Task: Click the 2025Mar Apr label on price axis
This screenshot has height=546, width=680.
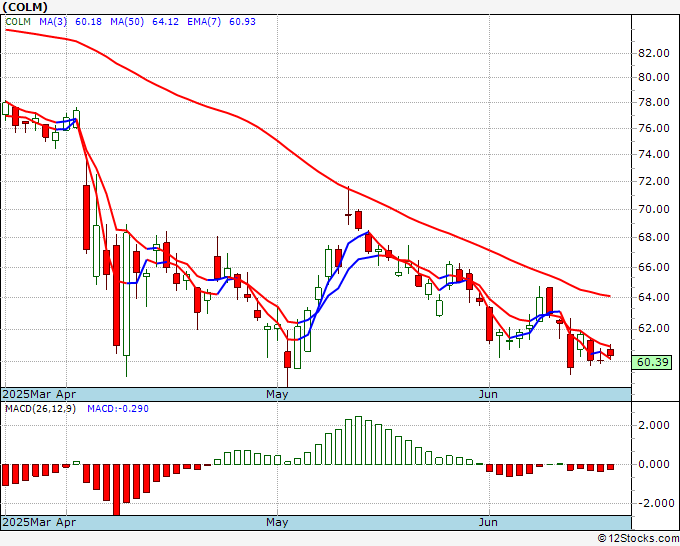Action: [x=39, y=394]
